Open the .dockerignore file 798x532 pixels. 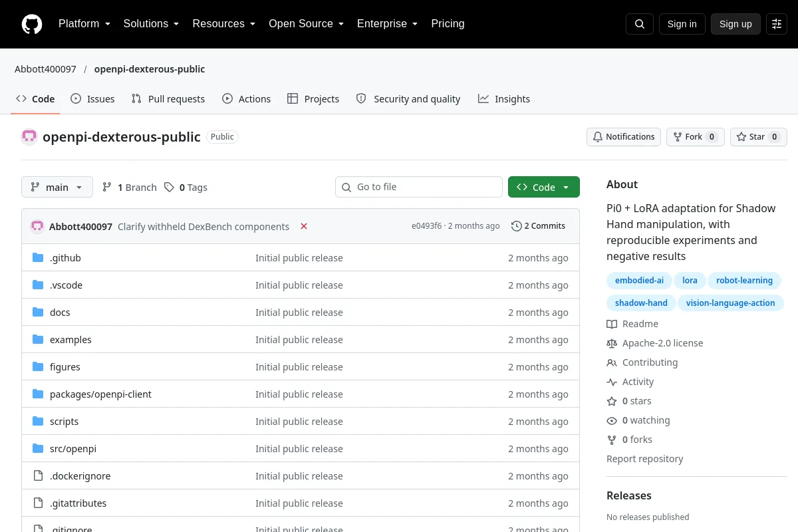tap(80, 476)
